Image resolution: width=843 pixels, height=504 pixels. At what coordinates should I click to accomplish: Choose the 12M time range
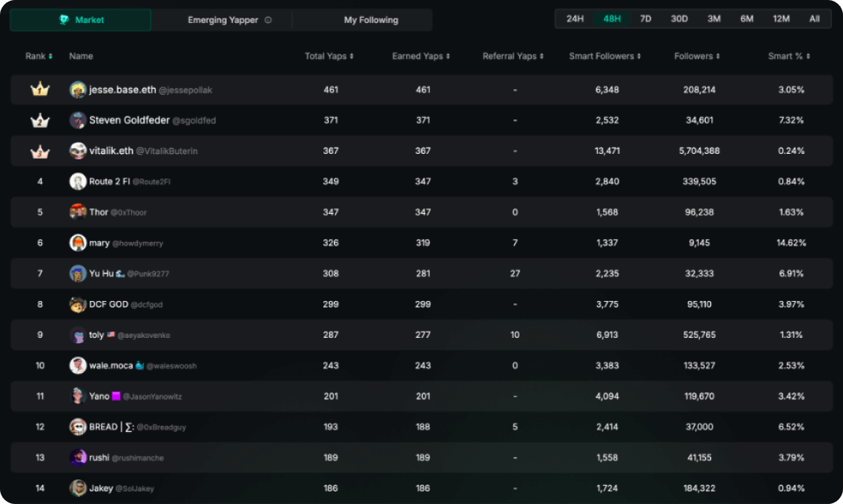pos(781,19)
